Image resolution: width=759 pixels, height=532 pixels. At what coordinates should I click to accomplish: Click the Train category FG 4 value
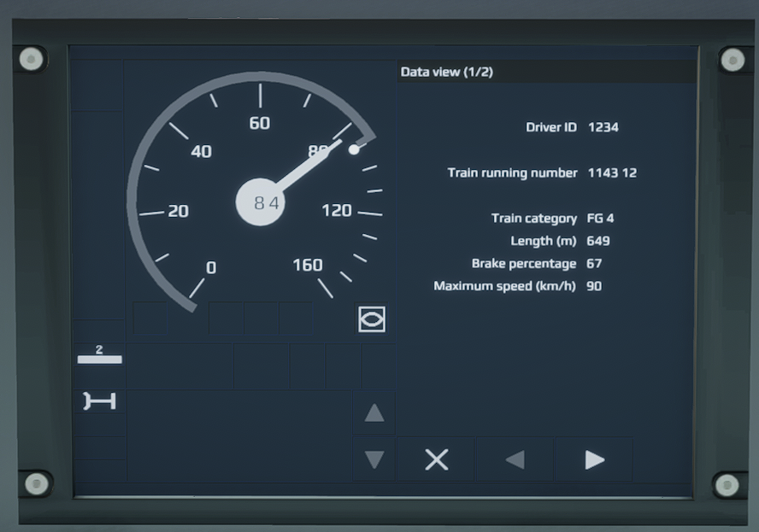coord(600,218)
